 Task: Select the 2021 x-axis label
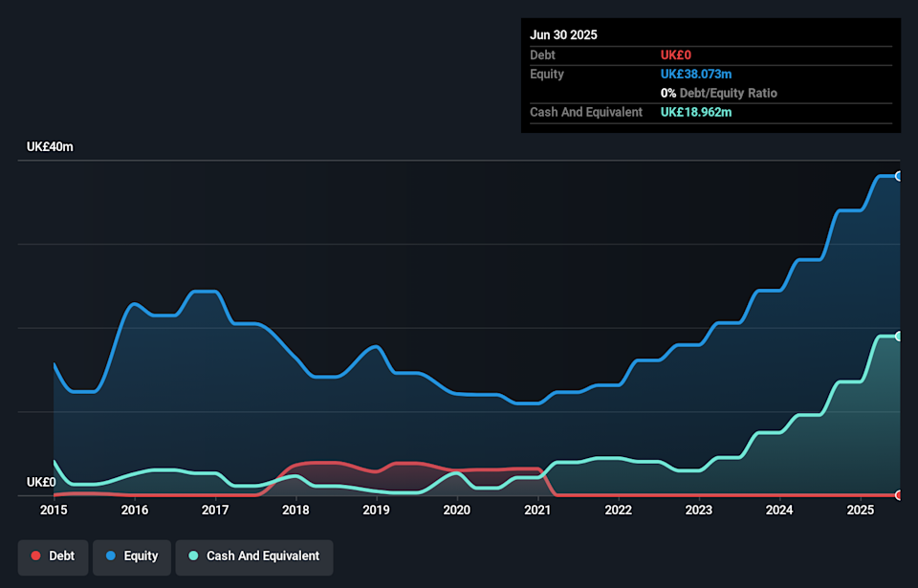(537, 511)
